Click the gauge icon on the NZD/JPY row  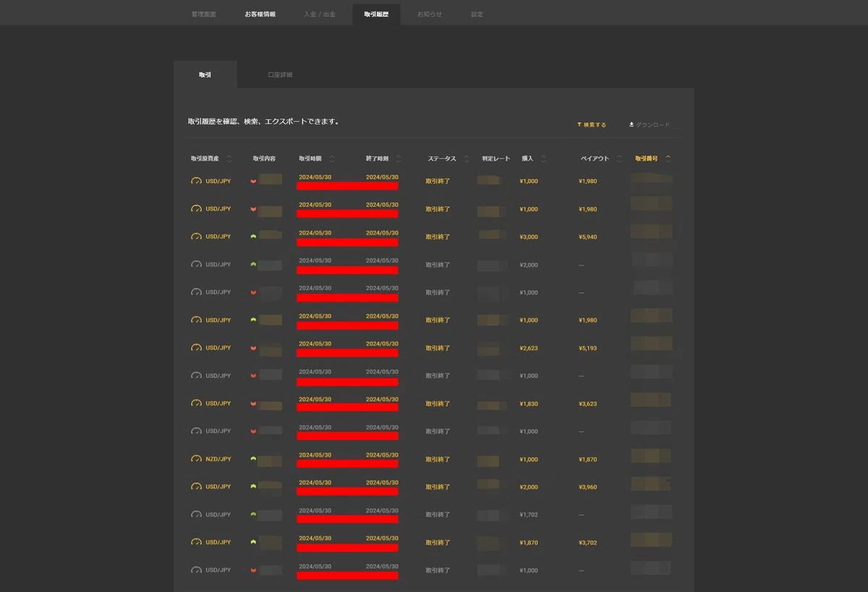tap(196, 459)
